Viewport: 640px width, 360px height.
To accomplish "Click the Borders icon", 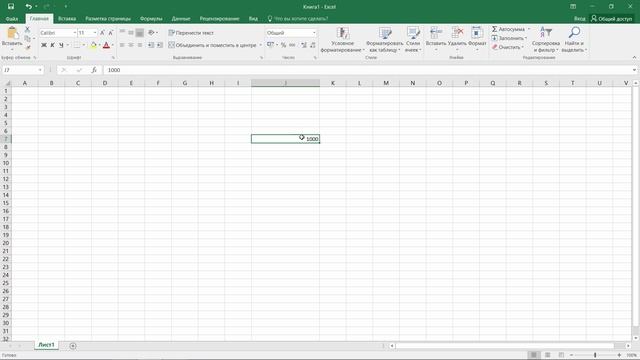I will click(77, 45).
